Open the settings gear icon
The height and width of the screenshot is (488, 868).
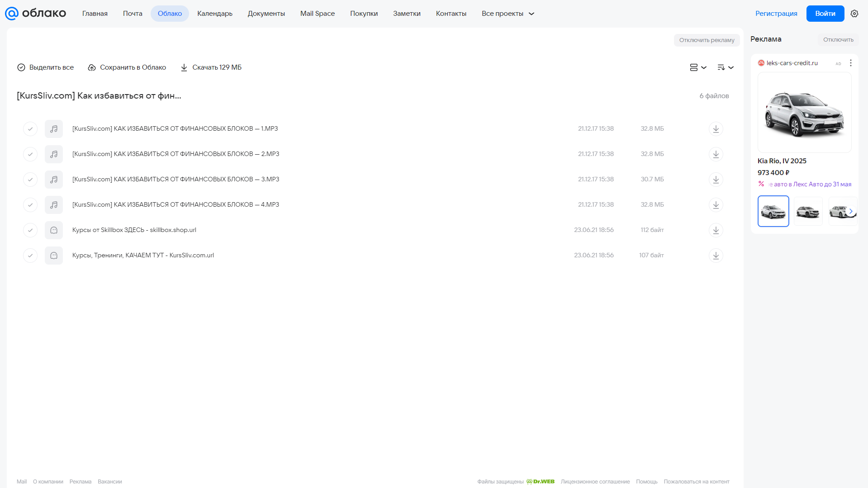click(854, 14)
